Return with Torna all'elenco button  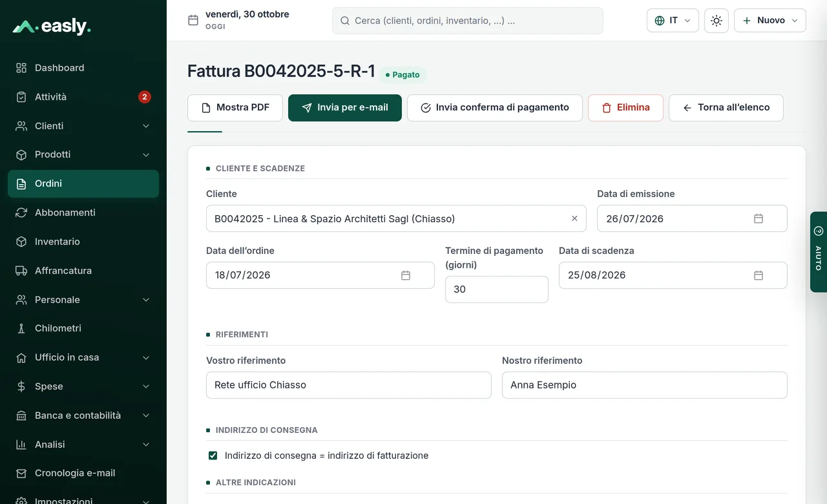point(726,108)
